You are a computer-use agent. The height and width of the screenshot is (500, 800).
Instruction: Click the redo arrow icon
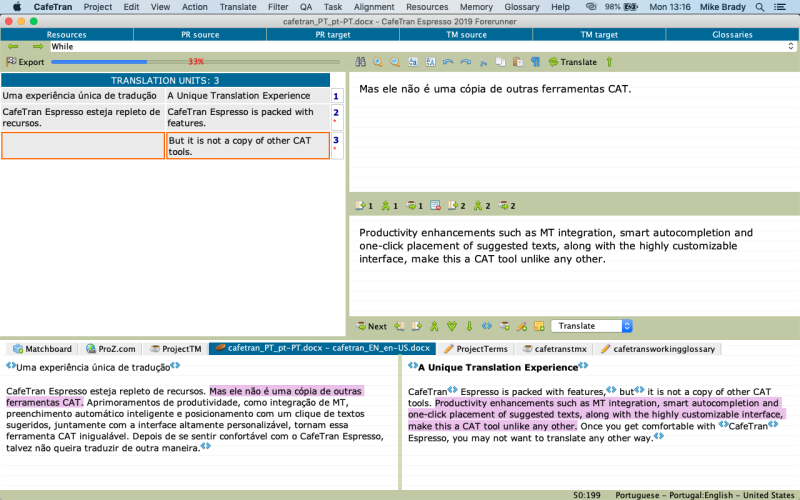click(x=465, y=62)
